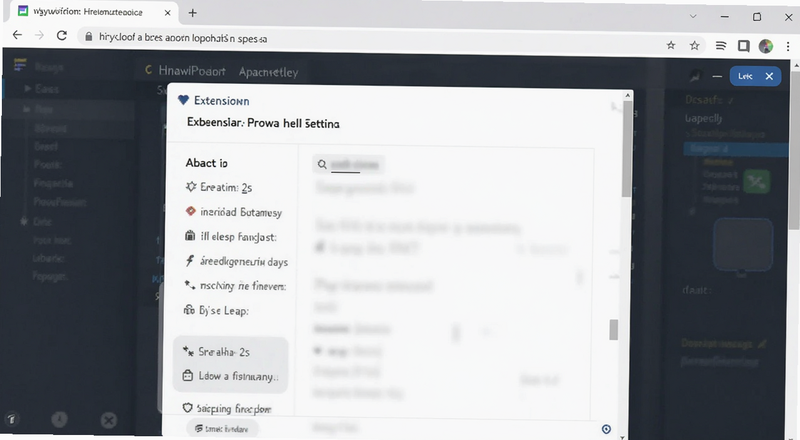Open the browser three-dot menu
Image resolution: width=800 pixels, height=440 pixels.
pyautogui.click(x=788, y=46)
